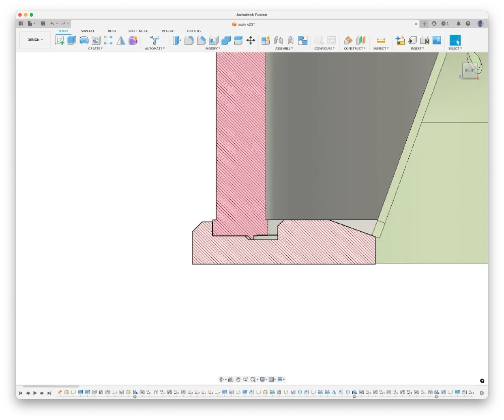This screenshot has width=504, height=420.
Task: Click the Automate tool icon
Action: pos(155,40)
